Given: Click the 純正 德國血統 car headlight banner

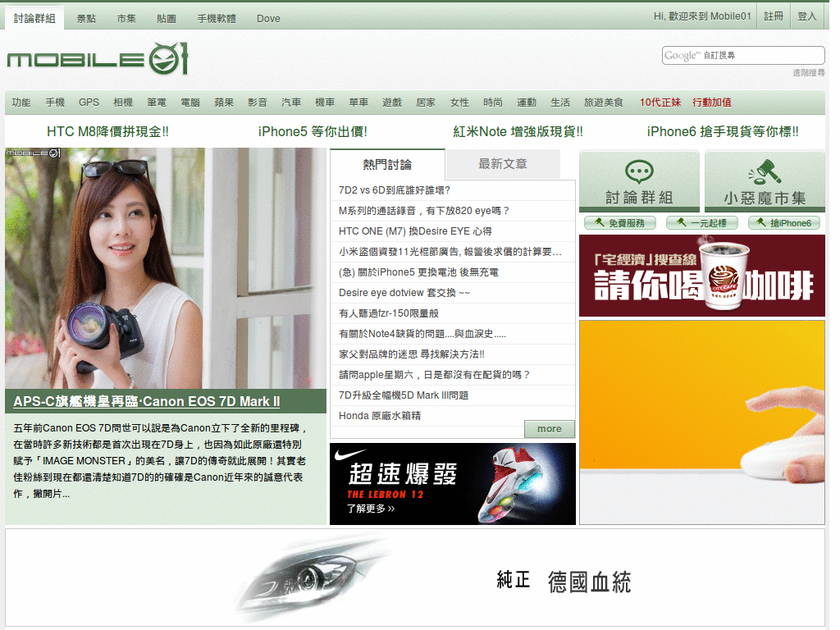Looking at the screenshot, I should pos(415,577).
